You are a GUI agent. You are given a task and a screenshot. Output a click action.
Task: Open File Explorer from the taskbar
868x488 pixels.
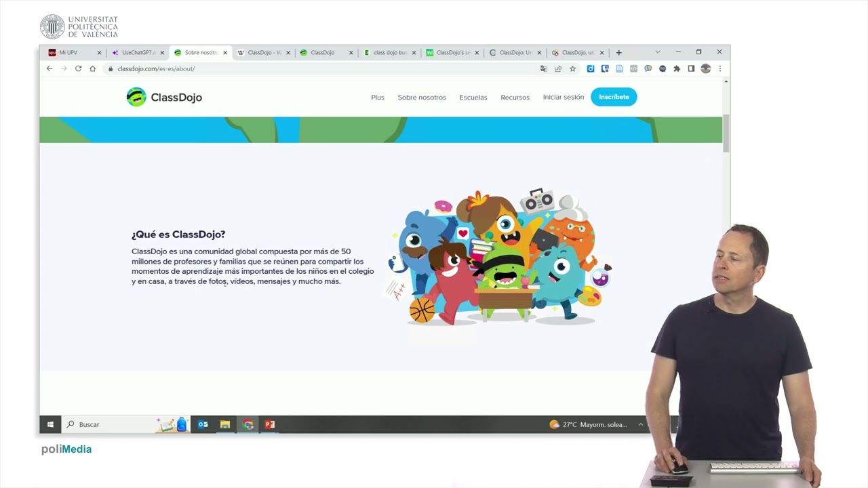coord(225,424)
